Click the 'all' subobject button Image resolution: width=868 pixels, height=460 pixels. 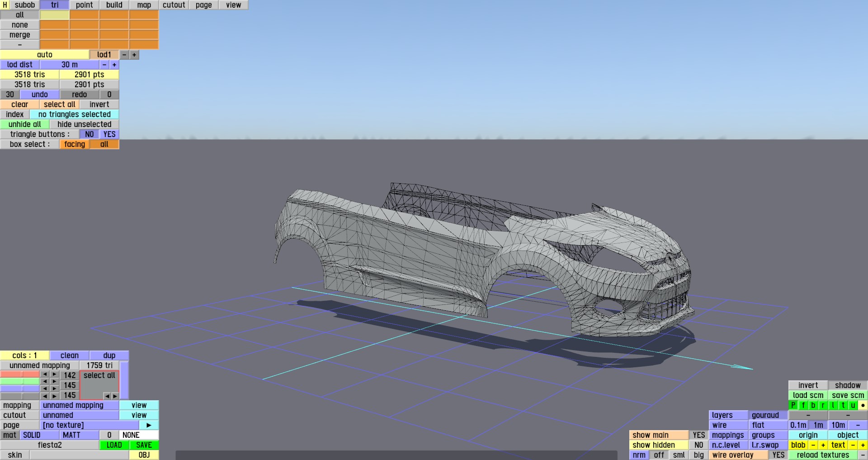pos(20,15)
